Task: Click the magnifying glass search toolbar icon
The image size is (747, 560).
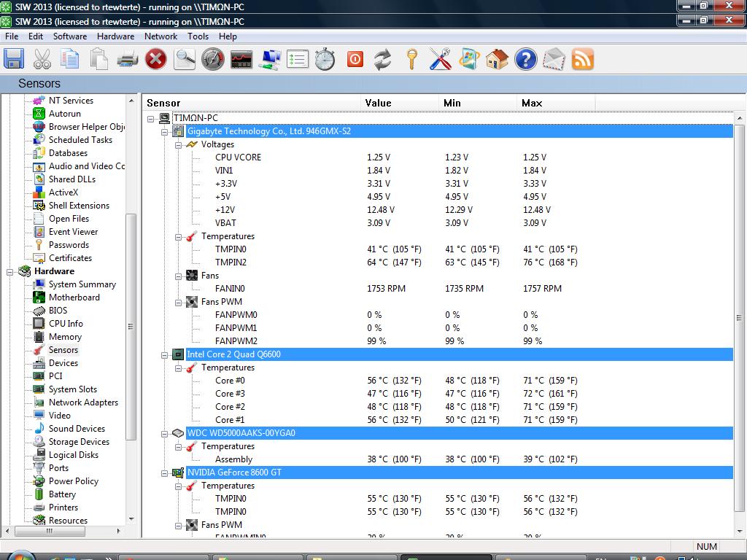Action: pyautogui.click(x=185, y=60)
